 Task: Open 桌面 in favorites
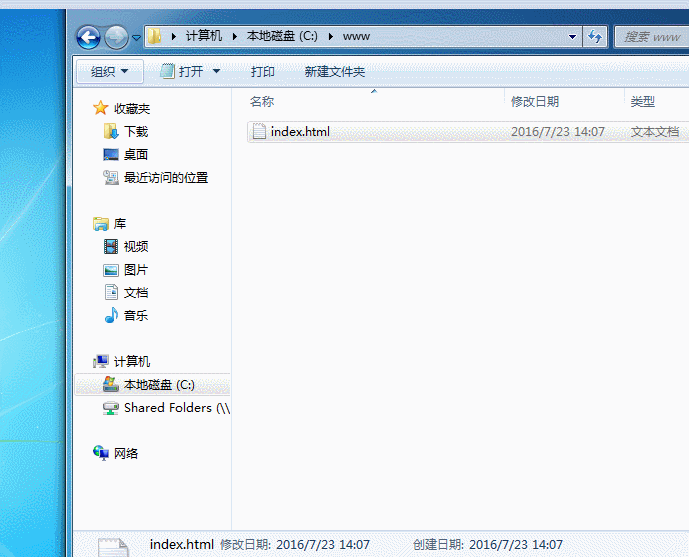[x=136, y=155]
